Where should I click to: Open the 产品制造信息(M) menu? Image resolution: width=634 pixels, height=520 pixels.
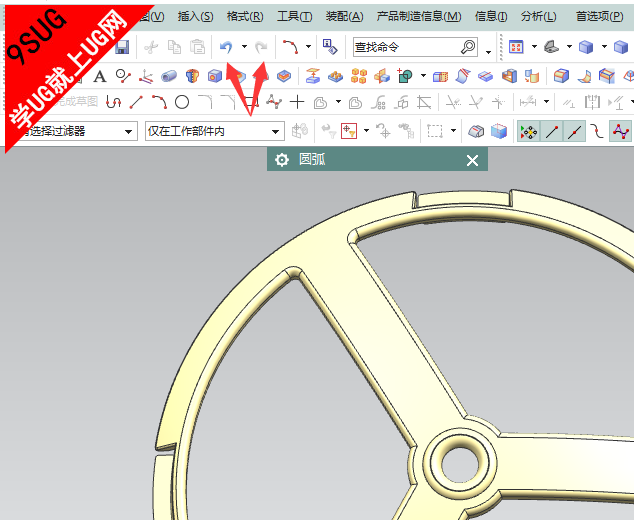pyautogui.click(x=418, y=17)
